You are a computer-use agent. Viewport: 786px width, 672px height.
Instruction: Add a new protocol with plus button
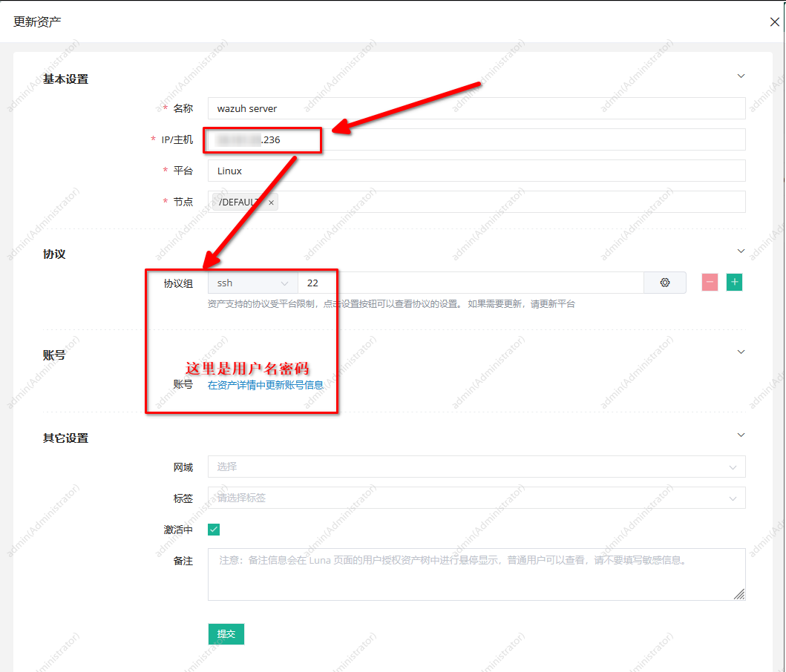(x=734, y=283)
